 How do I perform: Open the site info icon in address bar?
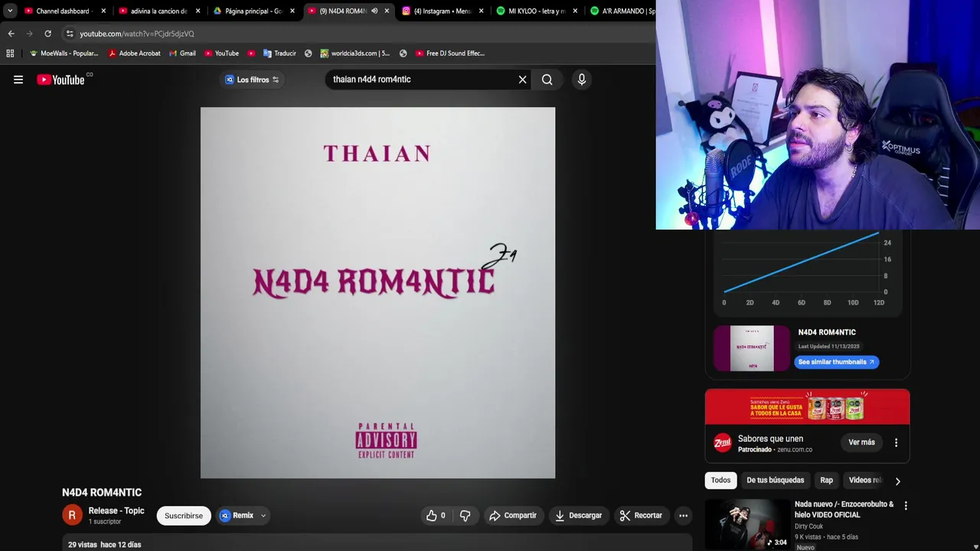click(x=70, y=34)
